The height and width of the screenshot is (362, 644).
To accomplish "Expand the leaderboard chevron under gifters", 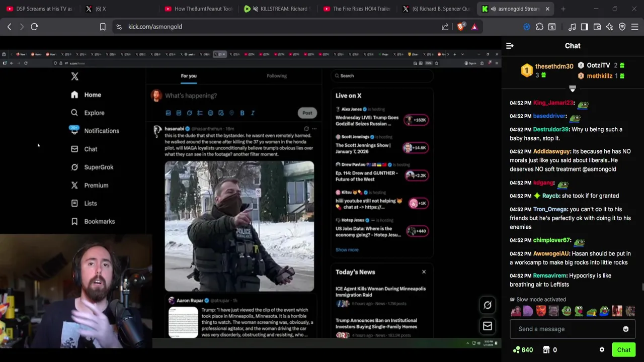I will [x=572, y=89].
